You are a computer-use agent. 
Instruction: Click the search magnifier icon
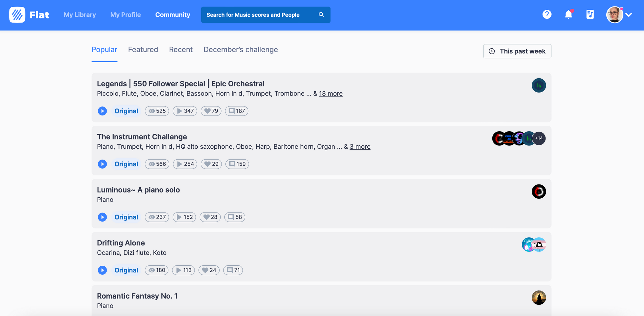point(321,15)
